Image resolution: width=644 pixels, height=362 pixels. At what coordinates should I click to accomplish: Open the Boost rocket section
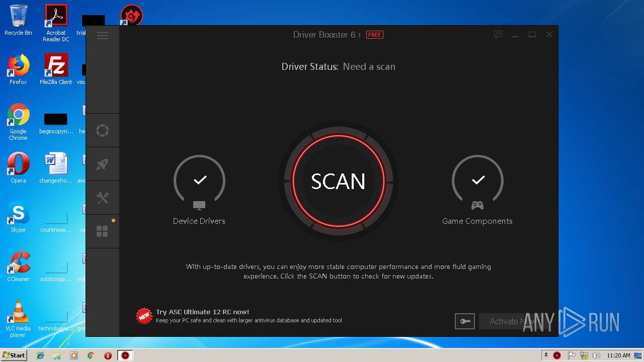[103, 164]
